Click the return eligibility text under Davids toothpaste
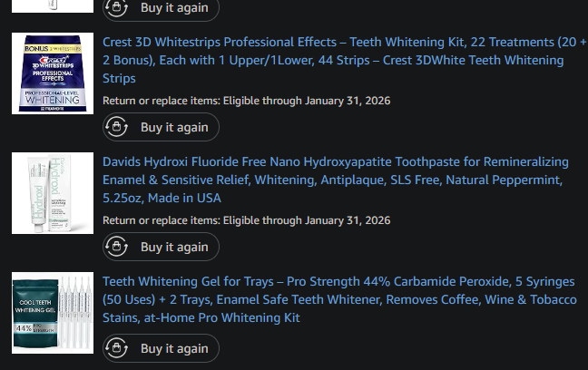This screenshot has height=370, width=588. coord(246,220)
